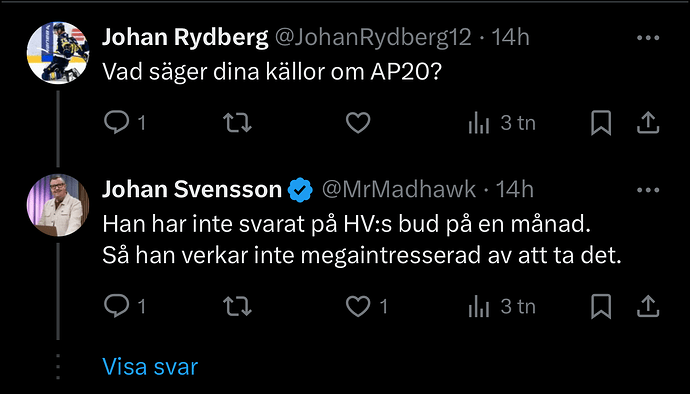
Task: Like Johan Svensson's reply
Action: click(x=358, y=306)
